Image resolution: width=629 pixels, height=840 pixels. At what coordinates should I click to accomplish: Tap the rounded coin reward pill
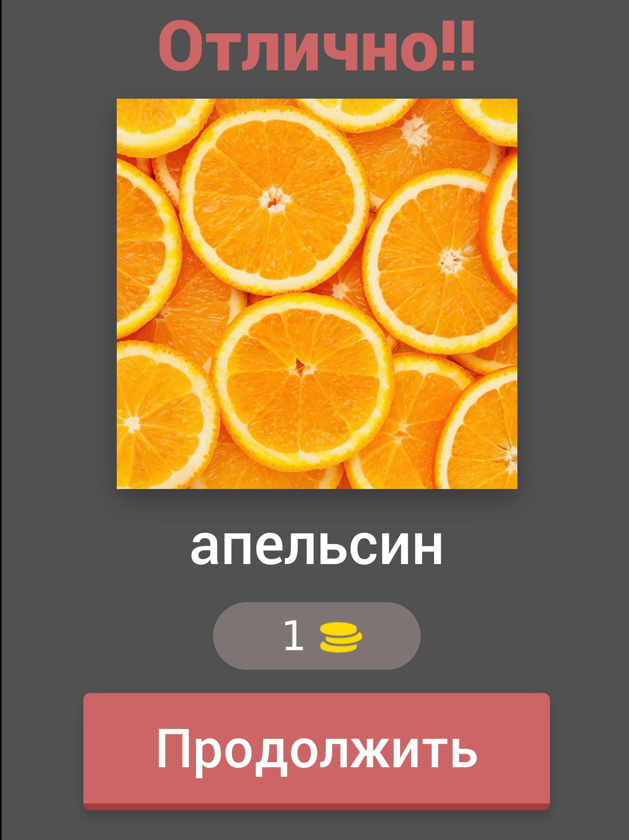point(317,636)
